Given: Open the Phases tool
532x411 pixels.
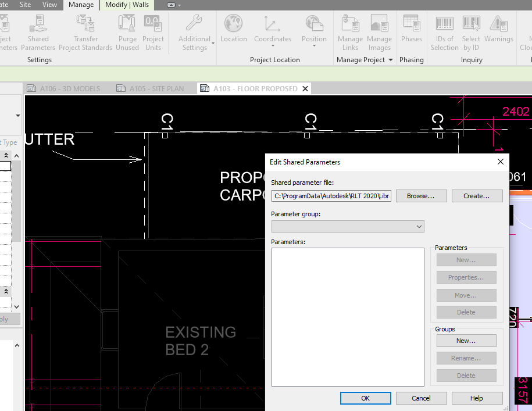Looking at the screenshot, I should (412, 32).
